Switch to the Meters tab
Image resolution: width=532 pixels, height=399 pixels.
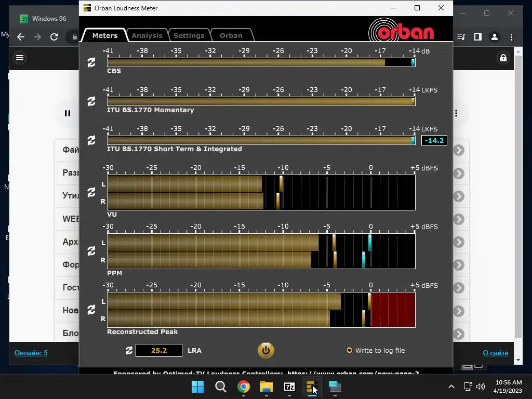(105, 35)
